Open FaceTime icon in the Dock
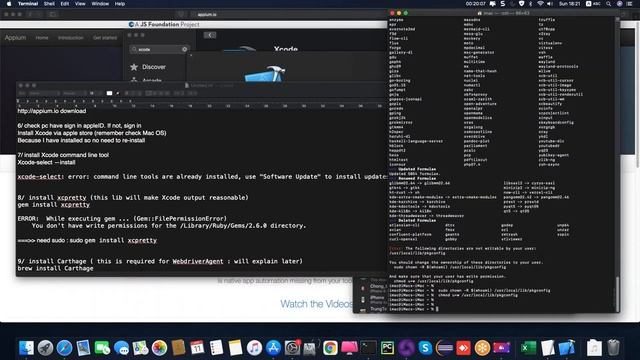 tap(102, 348)
